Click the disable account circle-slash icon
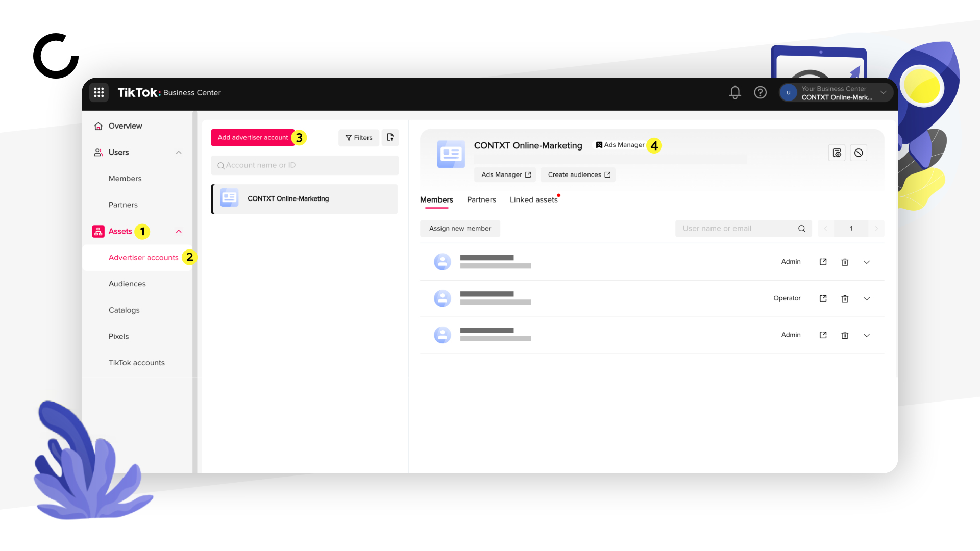 tap(859, 153)
